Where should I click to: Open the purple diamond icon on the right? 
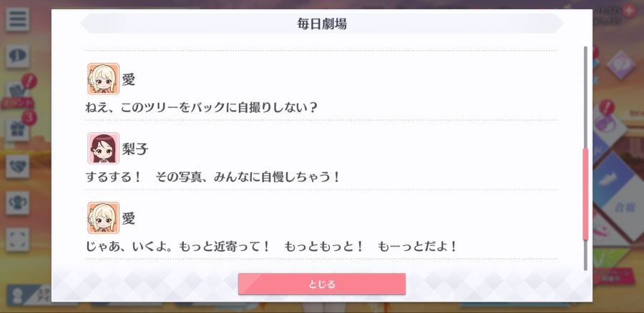click(620, 64)
